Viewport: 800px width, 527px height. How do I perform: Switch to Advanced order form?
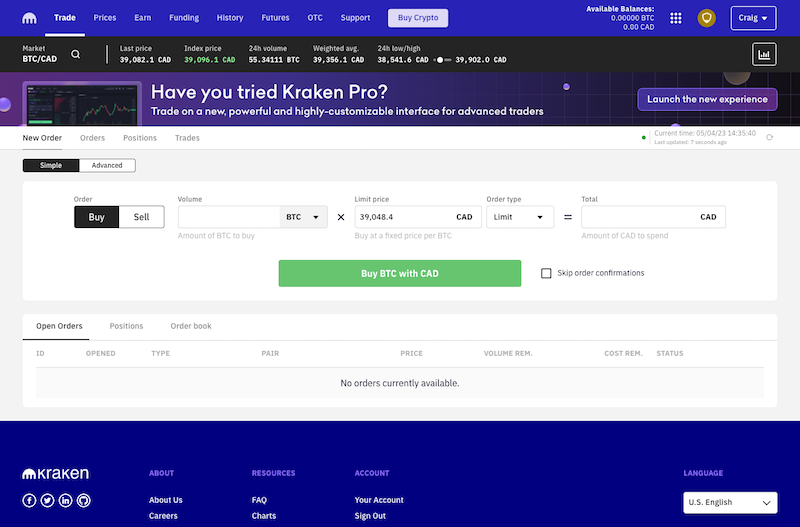(x=107, y=165)
